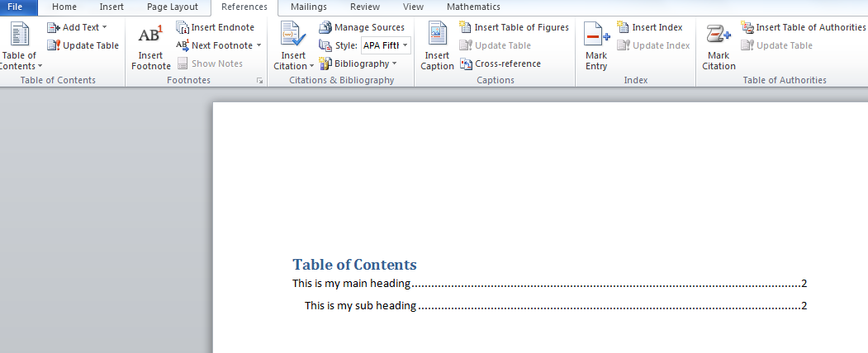Open Manage Sources dialog
This screenshot has height=353, width=868.
[x=362, y=27]
